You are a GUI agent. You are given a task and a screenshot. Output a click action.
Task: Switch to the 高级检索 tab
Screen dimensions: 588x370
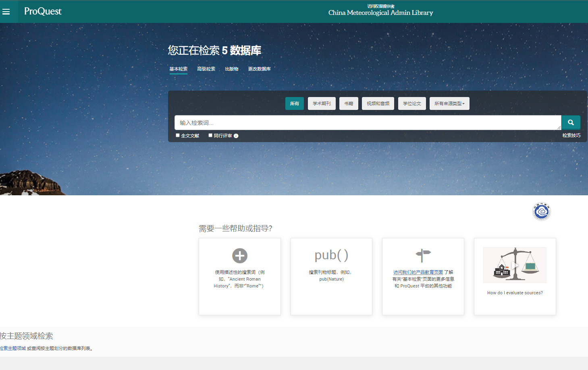point(206,69)
